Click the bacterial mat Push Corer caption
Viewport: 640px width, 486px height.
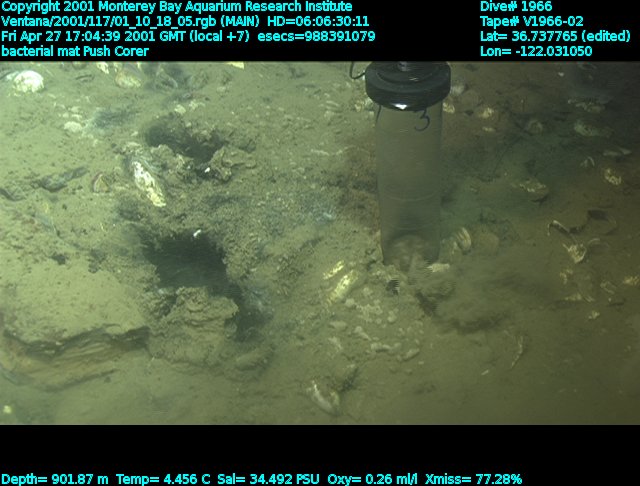click(75, 51)
